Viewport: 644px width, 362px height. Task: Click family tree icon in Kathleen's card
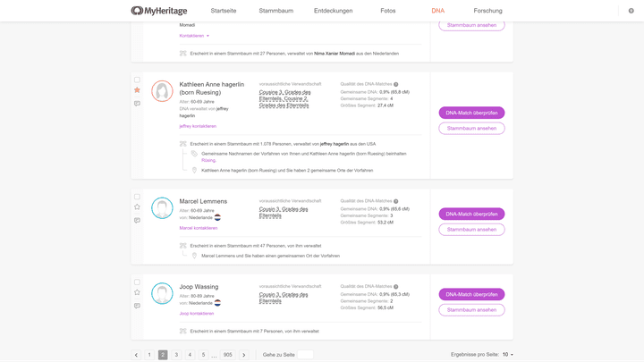pos(183,144)
